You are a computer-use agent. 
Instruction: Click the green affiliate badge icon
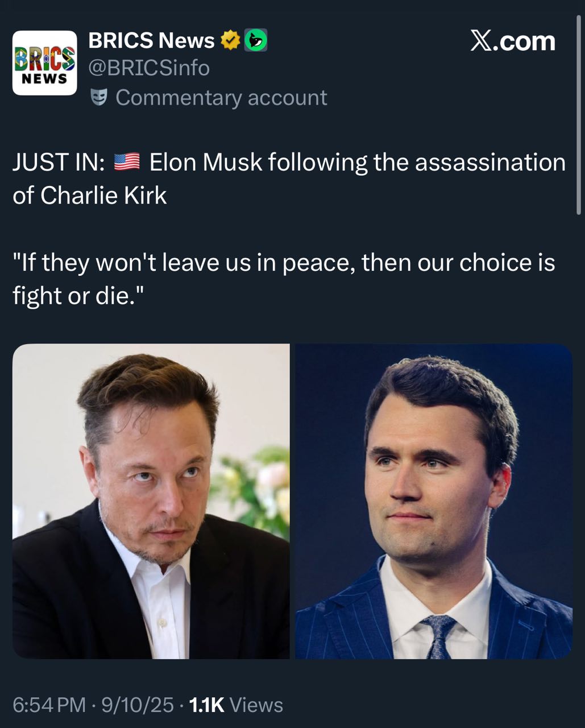pyautogui.click(x=256, y=40)
